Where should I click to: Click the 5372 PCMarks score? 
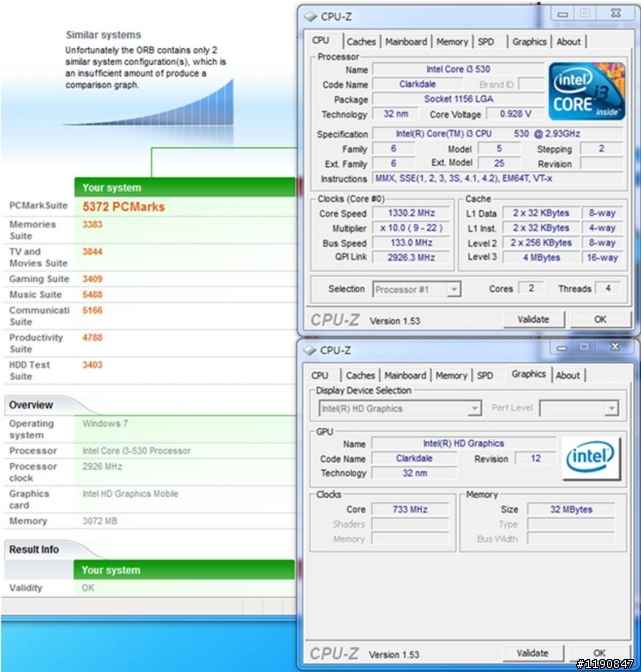coord(123,207)
